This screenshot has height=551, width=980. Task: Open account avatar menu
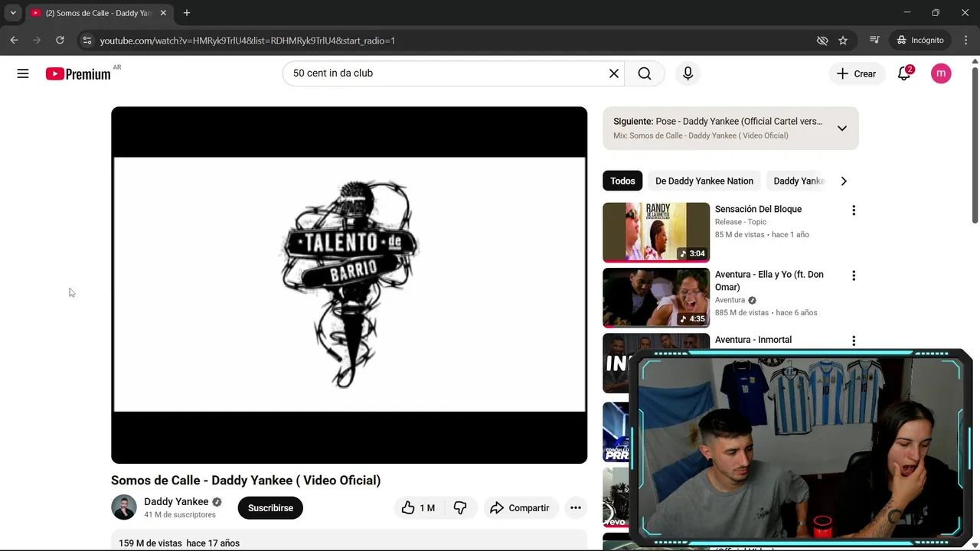point(941,73)
